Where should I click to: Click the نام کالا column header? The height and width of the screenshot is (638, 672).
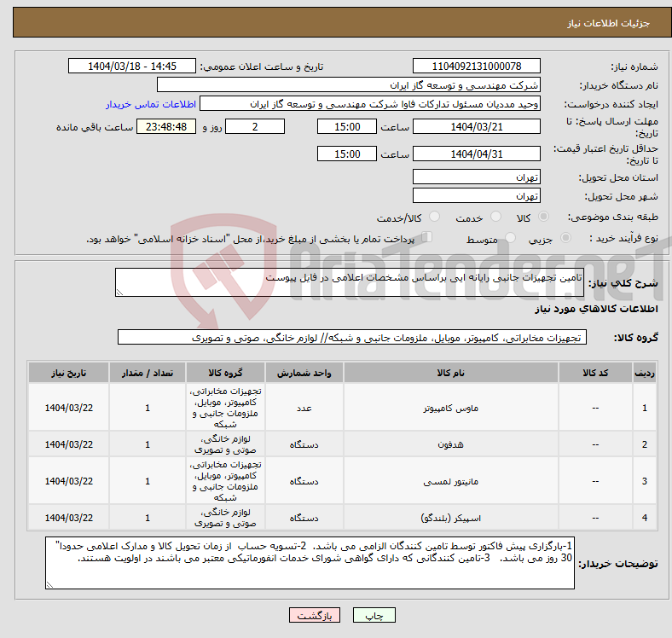pyautogui.click(x=451, y=373)
